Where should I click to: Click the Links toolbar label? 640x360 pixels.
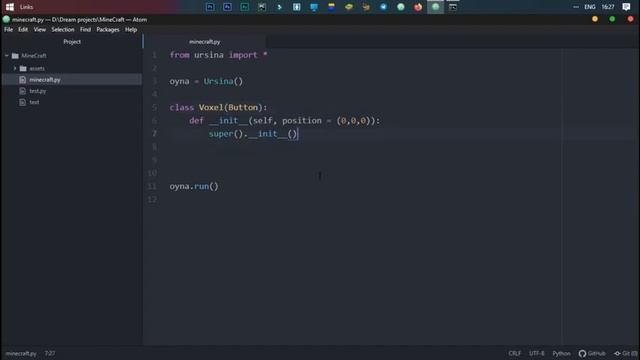(x=27, y=7)
